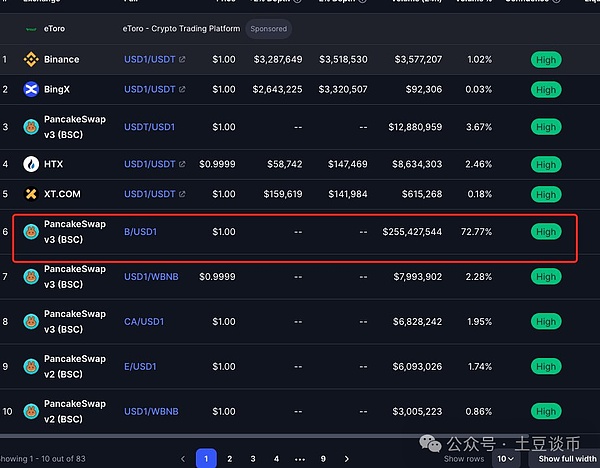Screen dimensions: 600x468
Task: Open the Show rows dropdown
Action: [507, 459]
